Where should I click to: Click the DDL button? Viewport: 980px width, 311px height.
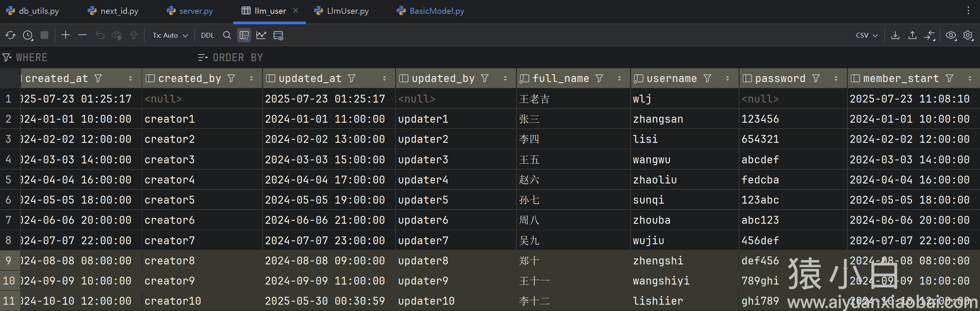[207, 35]
